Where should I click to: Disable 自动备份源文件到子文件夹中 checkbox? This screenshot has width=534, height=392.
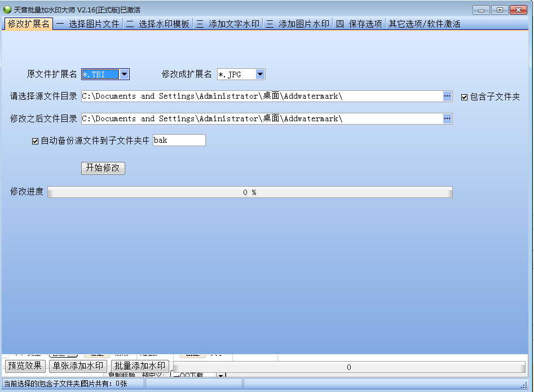point(35,141)
